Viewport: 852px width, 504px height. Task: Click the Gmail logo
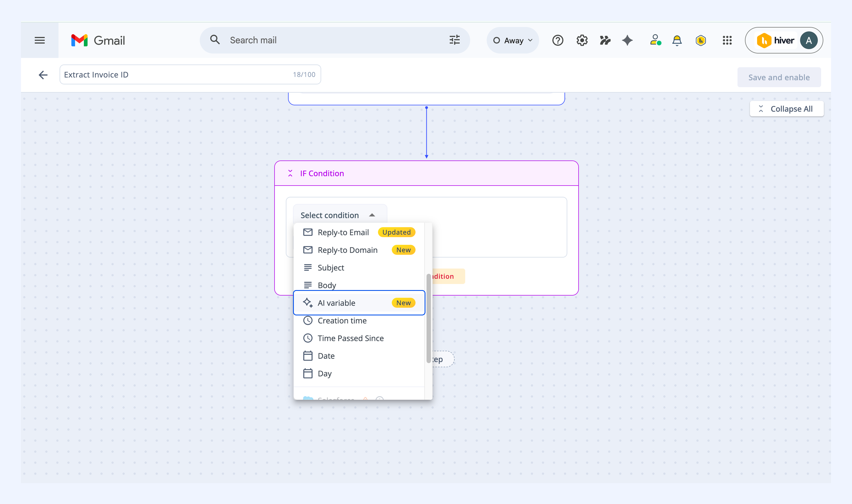[x=98, y=41]
